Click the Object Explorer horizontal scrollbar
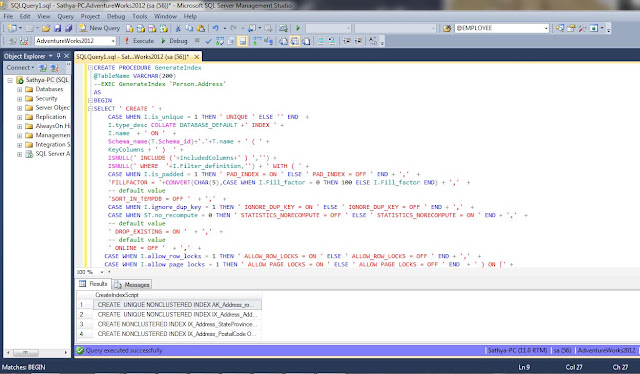Image resolution: width=640 pixels, height=374 pixels. (37, 352)
